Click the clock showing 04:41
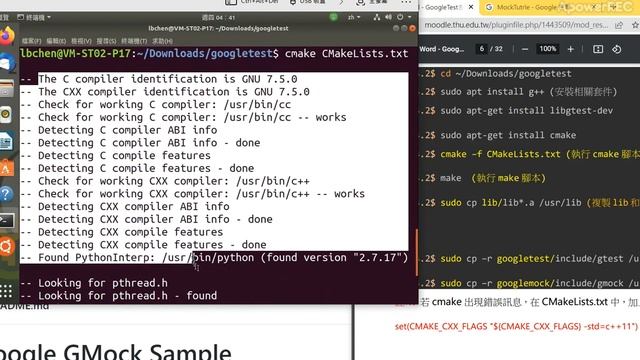 [218, 18]
